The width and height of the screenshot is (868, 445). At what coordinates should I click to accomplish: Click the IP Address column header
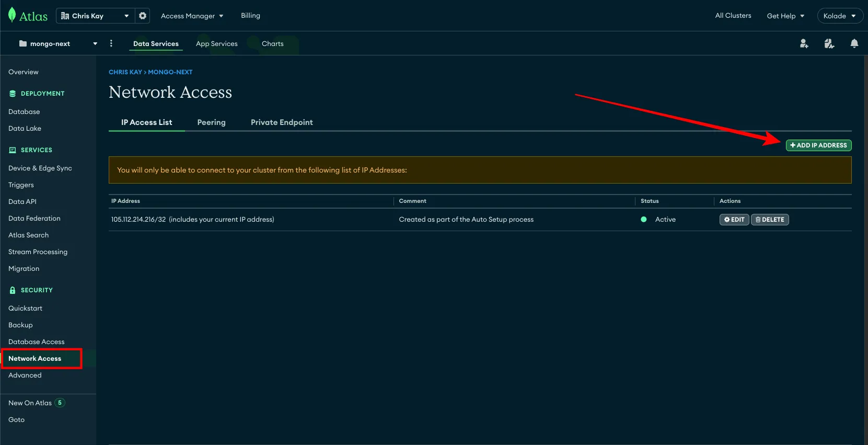pos(125,201)
